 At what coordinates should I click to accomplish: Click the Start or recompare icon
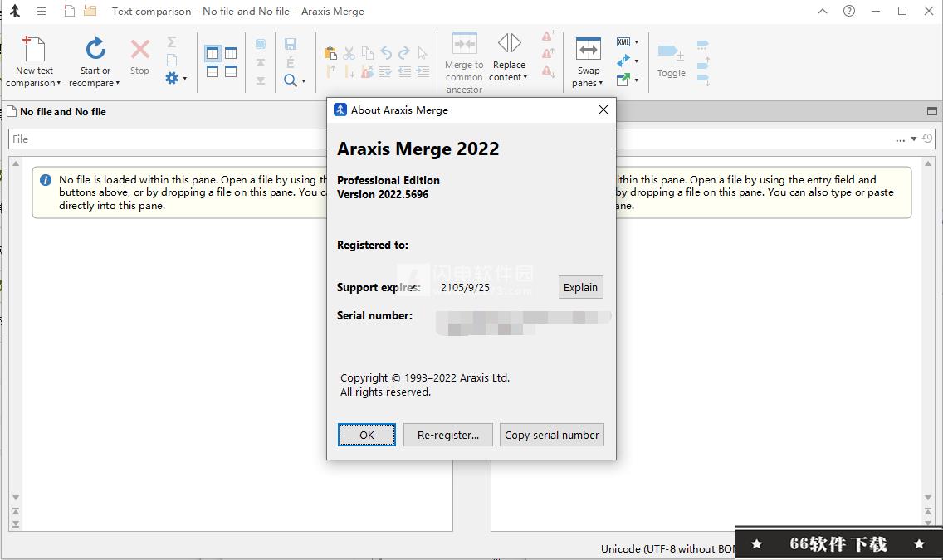[95, 49]
